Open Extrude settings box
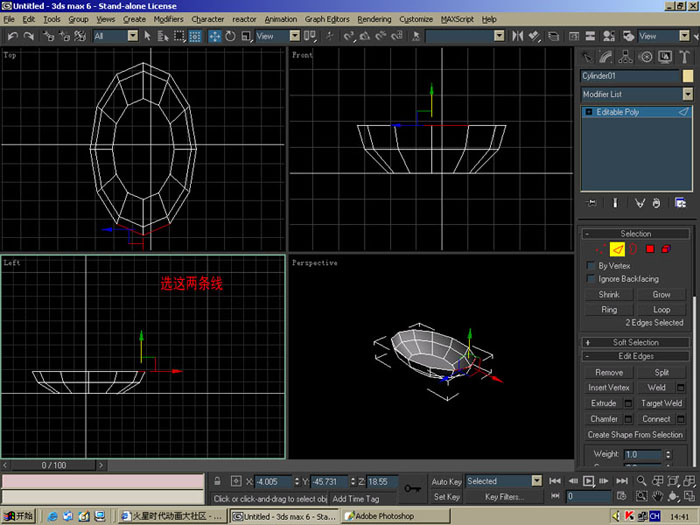Screen dimensions: 700x525 628,404
